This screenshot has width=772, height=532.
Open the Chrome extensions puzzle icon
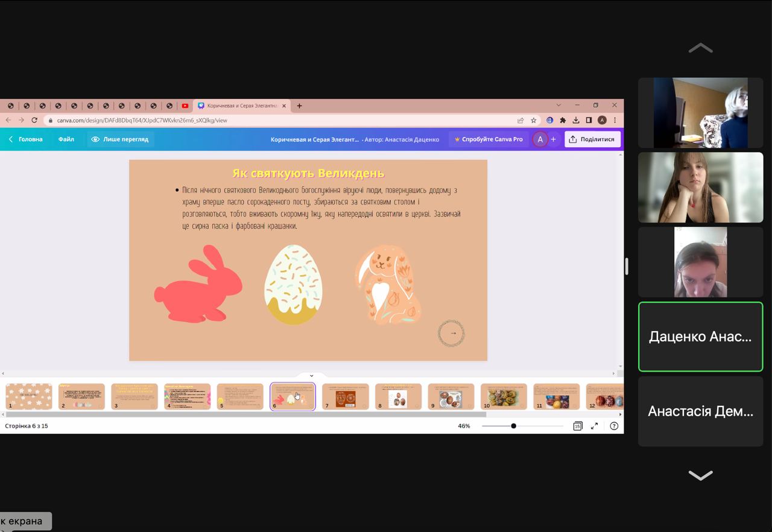(x=563, y=120)
